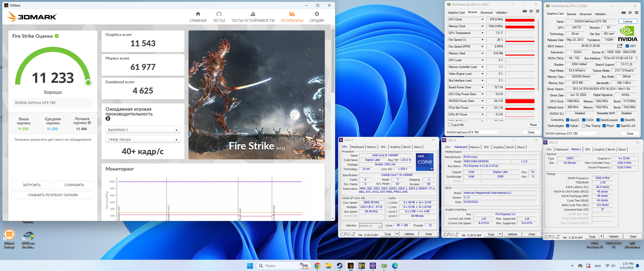Expand GPU Clock sensor dropdown

pyautogui.click(x=482, y=19)
